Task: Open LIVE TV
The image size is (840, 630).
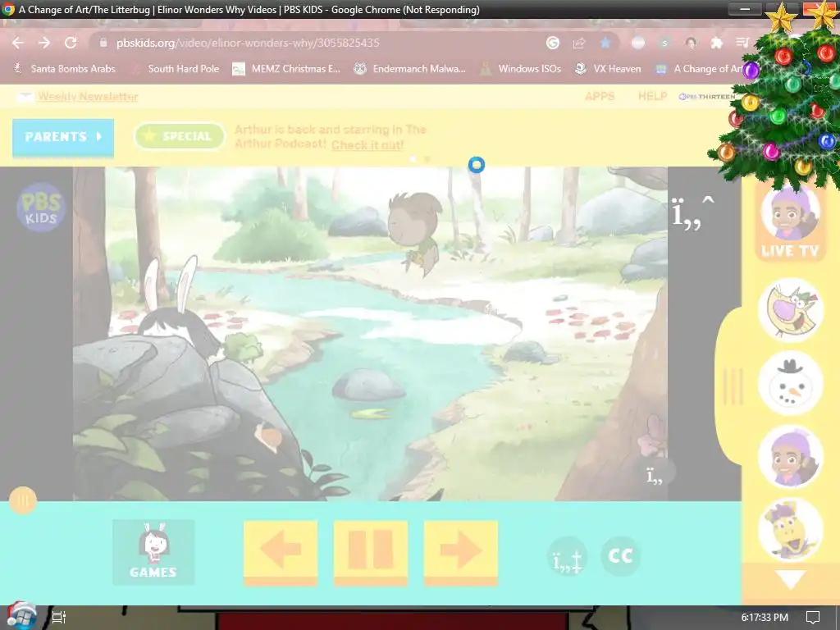Action: [x=790, y=223]
